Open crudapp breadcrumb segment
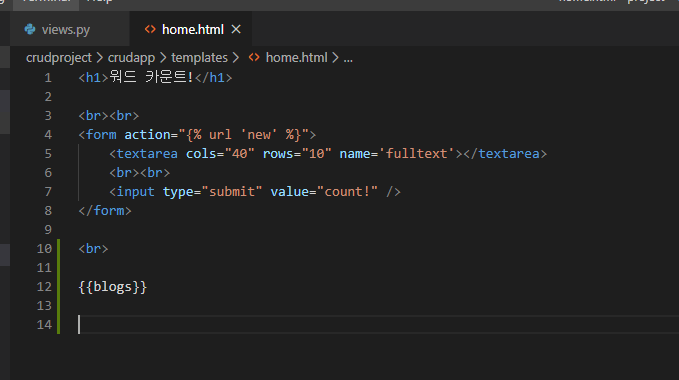This screenshot has width=679, height=380. (x=131, y=58)
